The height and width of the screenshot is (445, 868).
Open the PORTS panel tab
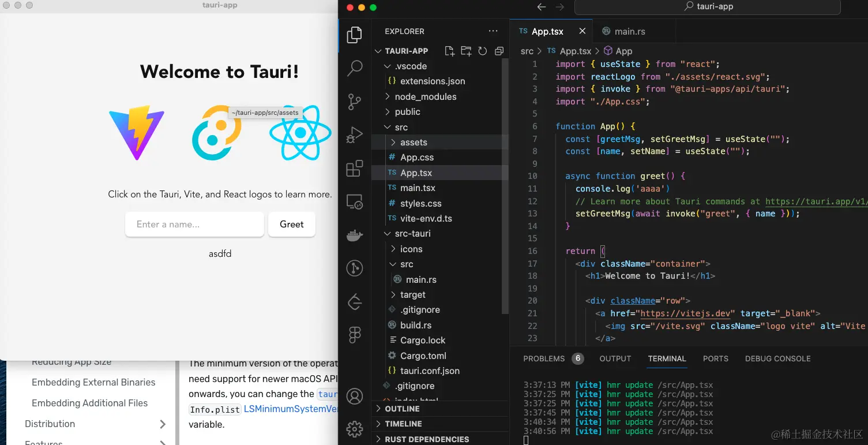click(715, 358)
